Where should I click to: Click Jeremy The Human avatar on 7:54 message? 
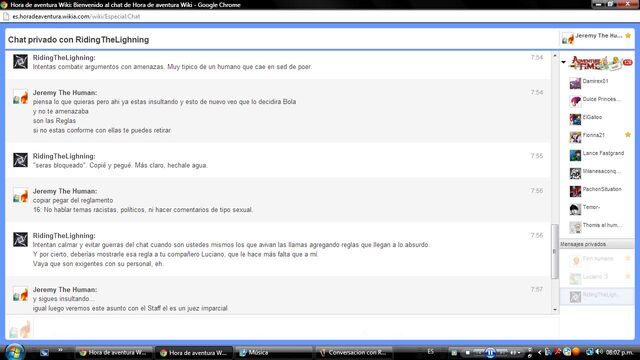[20, 97]
